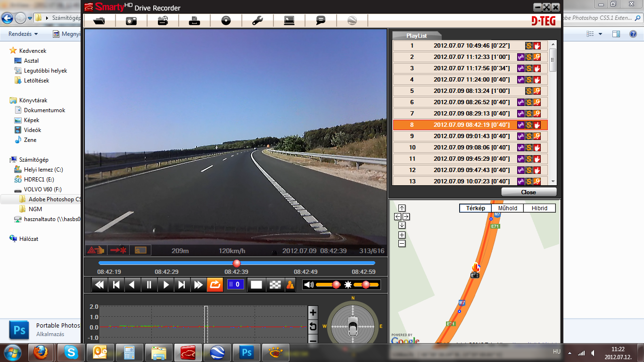644x362 pixels.
Task: Click the video camera toolbar icon
Action: pos(163,21)
